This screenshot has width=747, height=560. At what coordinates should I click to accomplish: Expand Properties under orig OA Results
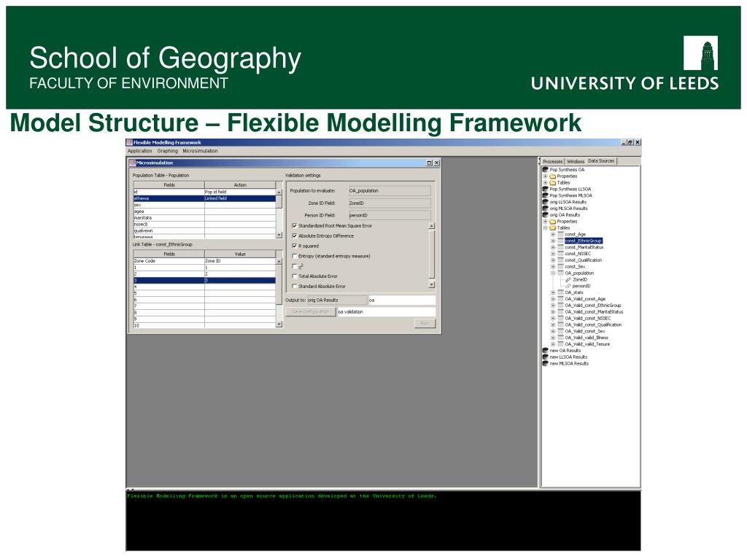(546, 222)
